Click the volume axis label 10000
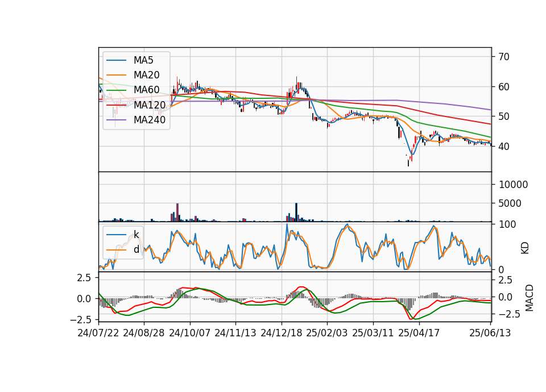This screenshot has height=392, width=546. click(513, 185)
